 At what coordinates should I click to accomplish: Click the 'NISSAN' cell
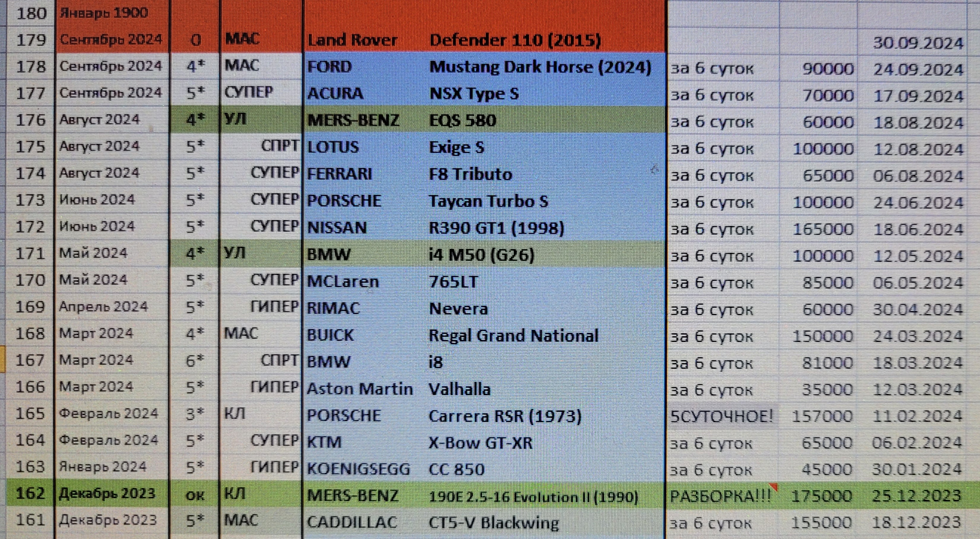(365, 227)
